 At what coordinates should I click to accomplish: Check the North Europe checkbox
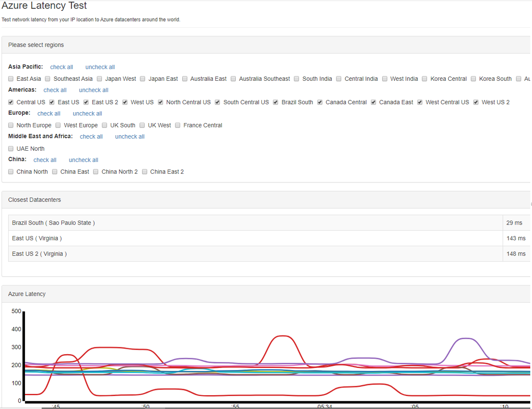tap(11, 126)
